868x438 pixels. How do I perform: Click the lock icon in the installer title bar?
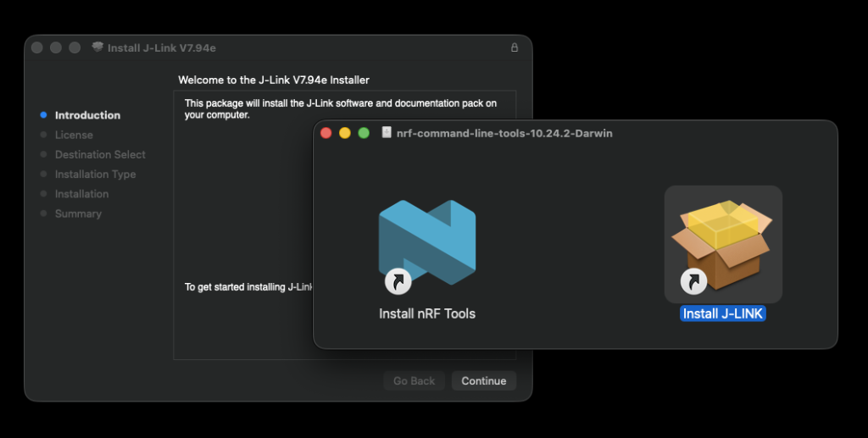point(515,47)
